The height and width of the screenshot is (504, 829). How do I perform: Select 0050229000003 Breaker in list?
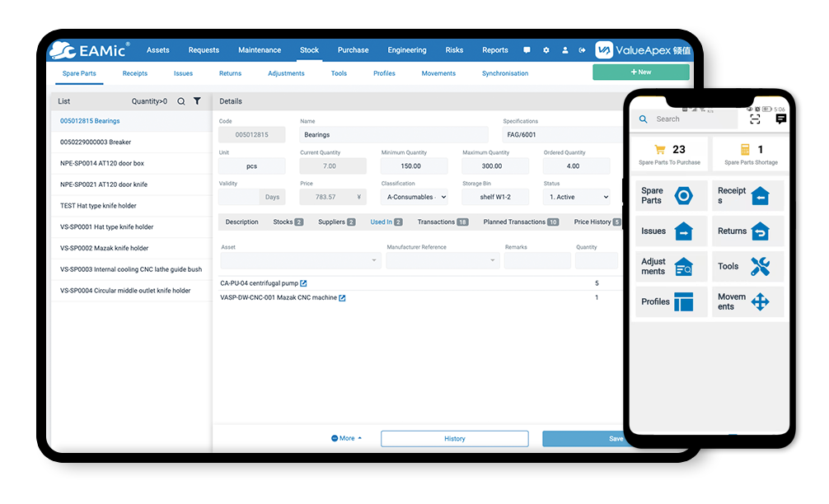[x=96, y=142]
